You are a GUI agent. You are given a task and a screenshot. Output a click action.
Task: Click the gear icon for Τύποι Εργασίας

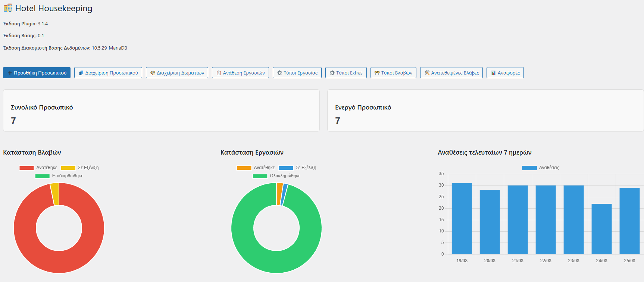pos(279,73)
